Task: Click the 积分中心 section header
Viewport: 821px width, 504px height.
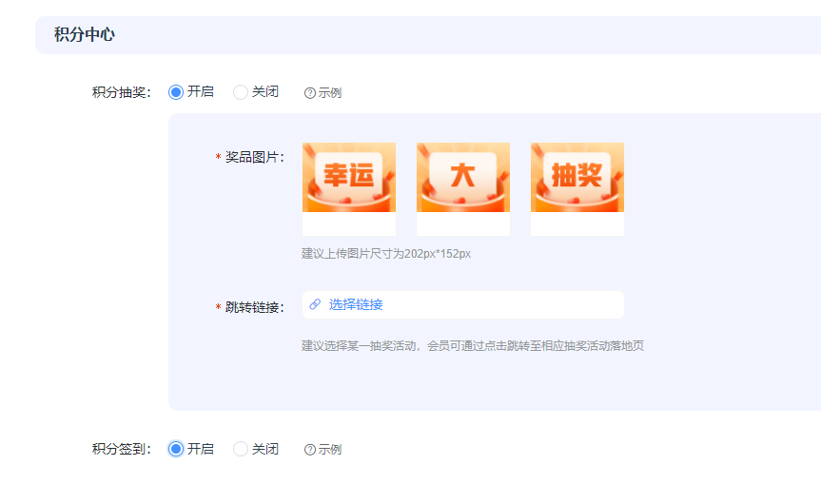Action: 85,35
